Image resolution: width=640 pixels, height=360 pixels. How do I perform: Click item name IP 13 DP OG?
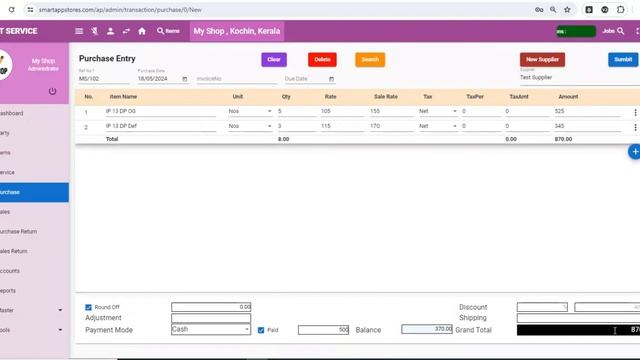pyautogui.click(x=160, y=111)
